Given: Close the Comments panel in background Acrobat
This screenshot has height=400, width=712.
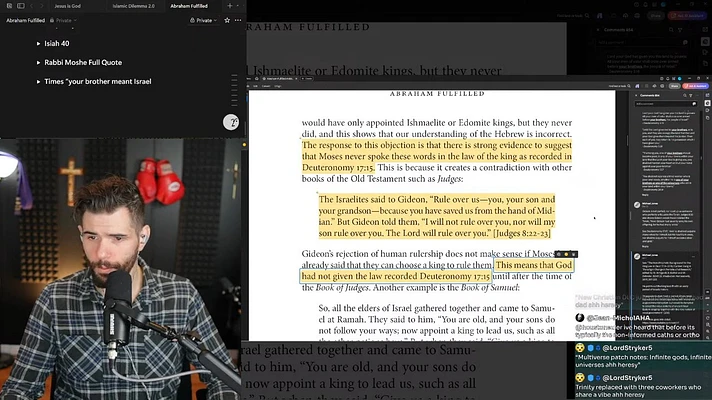Looking at the screenshot, I should click(598, 30).
